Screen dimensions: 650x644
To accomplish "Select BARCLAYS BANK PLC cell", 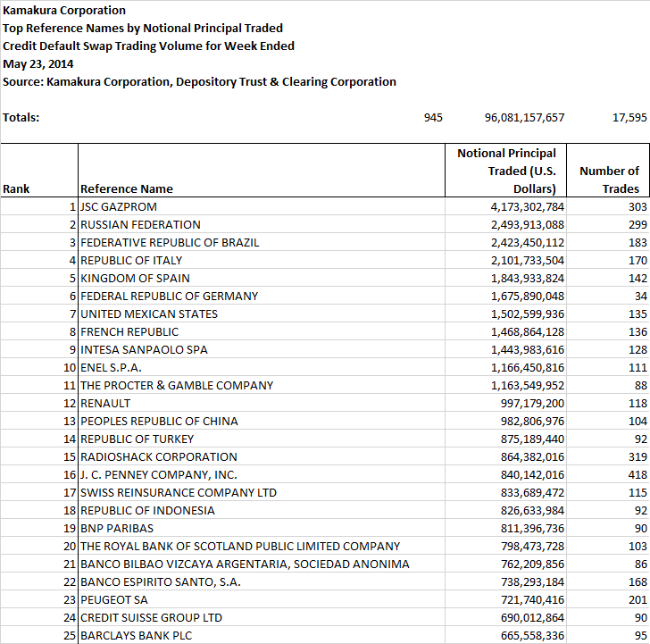I will (262, 634).
